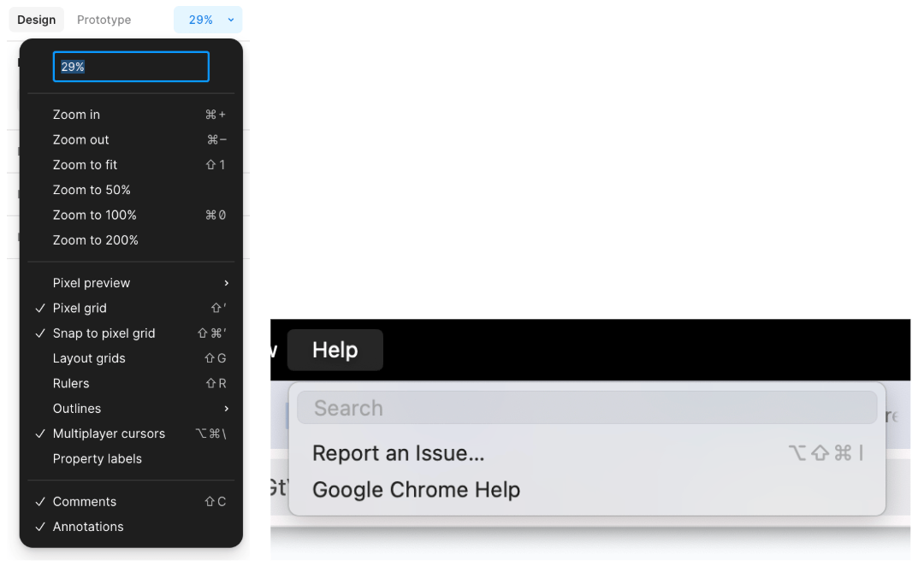Expand the Pixel preview submenu
The height and width of the screenshot is (566, 924).
tap(92, 282)
